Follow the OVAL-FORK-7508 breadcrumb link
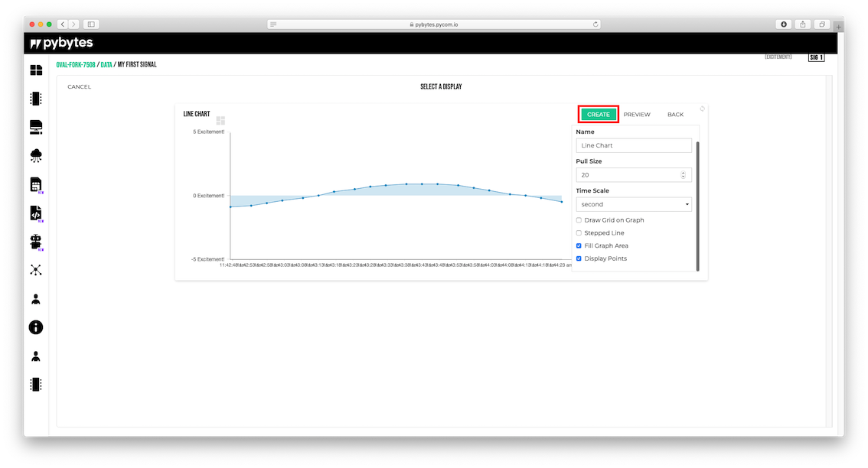 tap(76, 65)
